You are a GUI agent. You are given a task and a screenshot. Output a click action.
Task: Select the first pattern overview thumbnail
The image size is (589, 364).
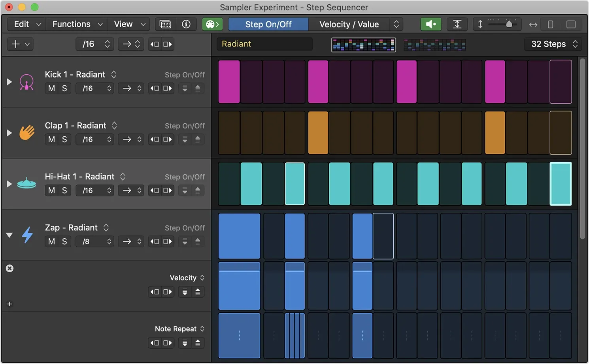pyautogui.click(x=363, y=45)
